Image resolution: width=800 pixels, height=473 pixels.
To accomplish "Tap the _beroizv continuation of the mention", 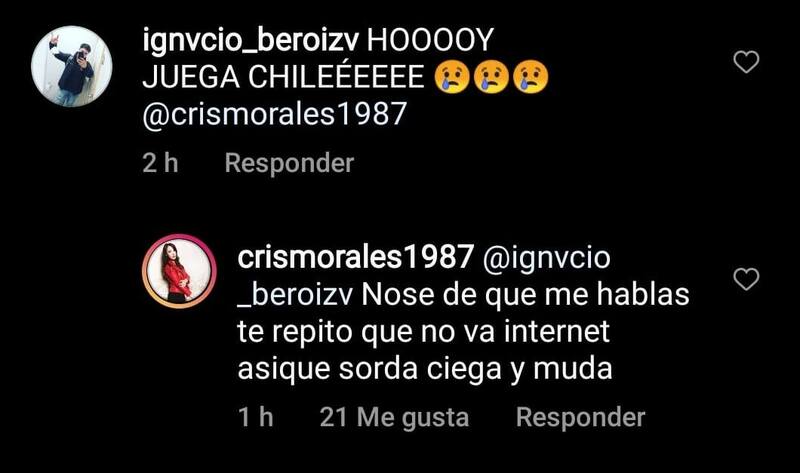I will 295,295.
